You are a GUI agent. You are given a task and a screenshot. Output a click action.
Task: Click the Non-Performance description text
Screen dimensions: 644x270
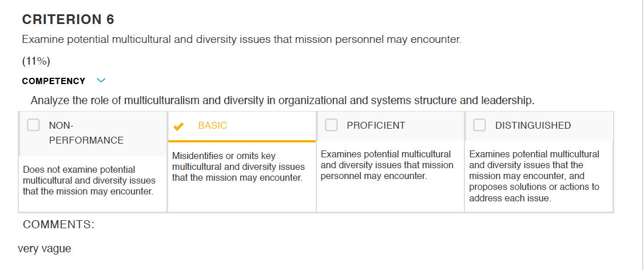(x=89, y=181)
